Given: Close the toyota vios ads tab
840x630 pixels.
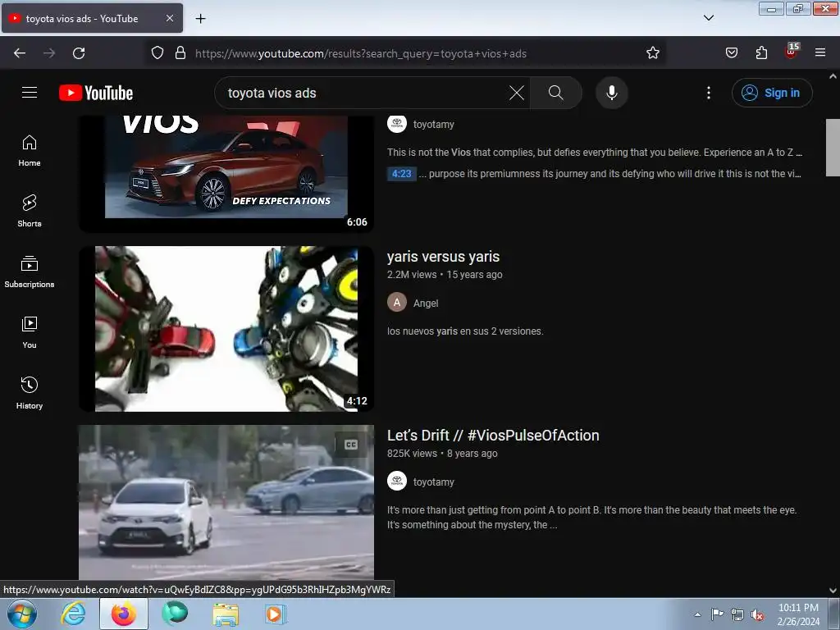Looking at the screenshot, I should click(x=169, y=18).
